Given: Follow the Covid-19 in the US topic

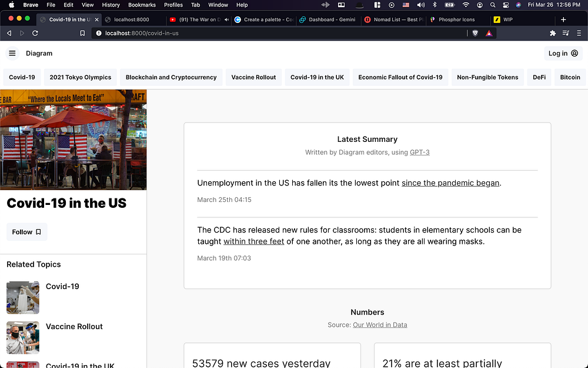Looking at the screenshot, I should pyautogui.click(x=26, y=232).
